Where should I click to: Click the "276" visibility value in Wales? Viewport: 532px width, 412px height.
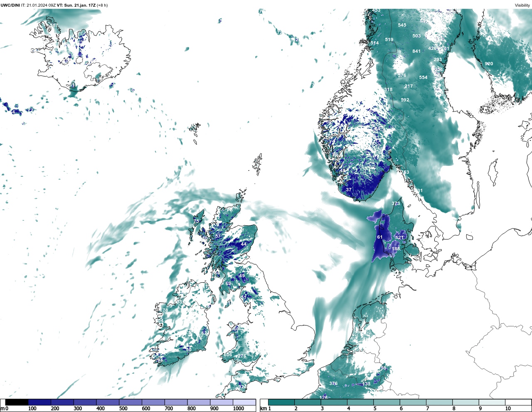click(x=242, y=356)
